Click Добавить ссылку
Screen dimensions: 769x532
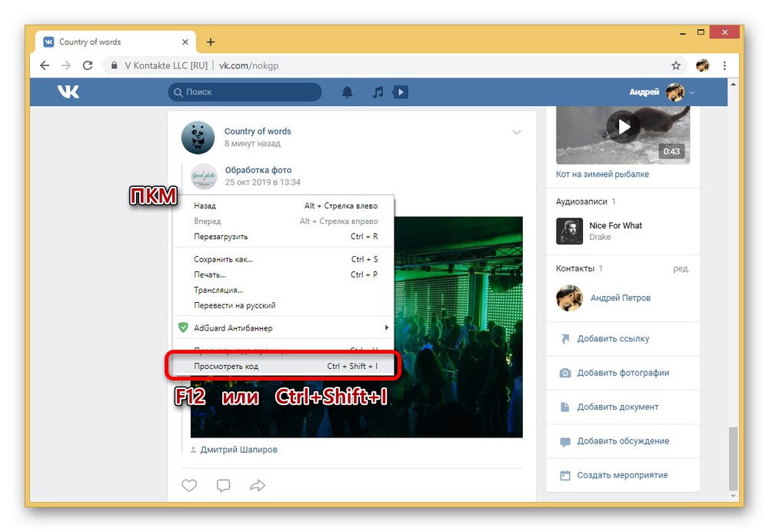point(613,338)
